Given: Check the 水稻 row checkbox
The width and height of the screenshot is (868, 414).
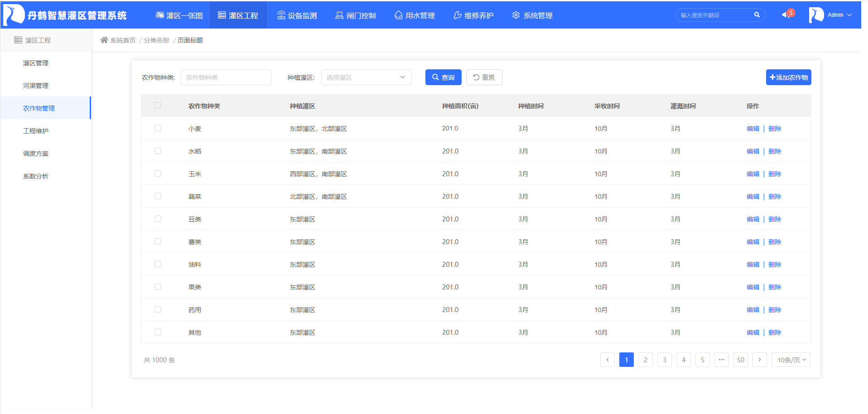Looking at the screenshot, I should point(158,151).
